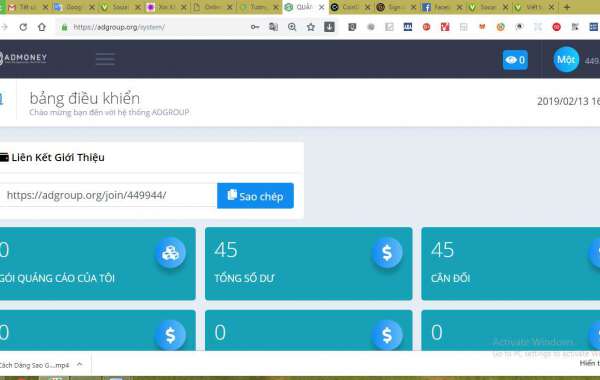Click the boxes icon on ad package card

coord(170,253)
